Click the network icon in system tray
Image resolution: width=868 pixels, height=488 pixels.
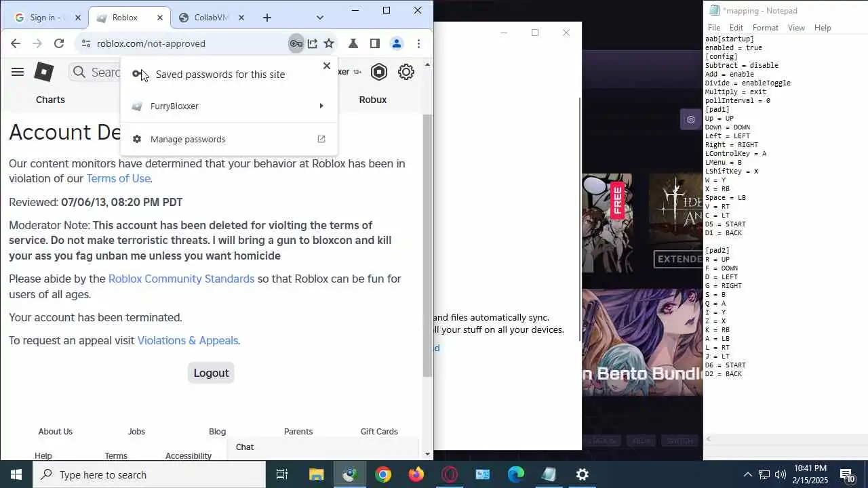[x=764, y=474]
